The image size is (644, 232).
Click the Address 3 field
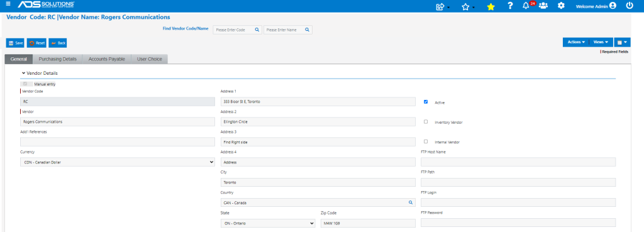(318, 141)
